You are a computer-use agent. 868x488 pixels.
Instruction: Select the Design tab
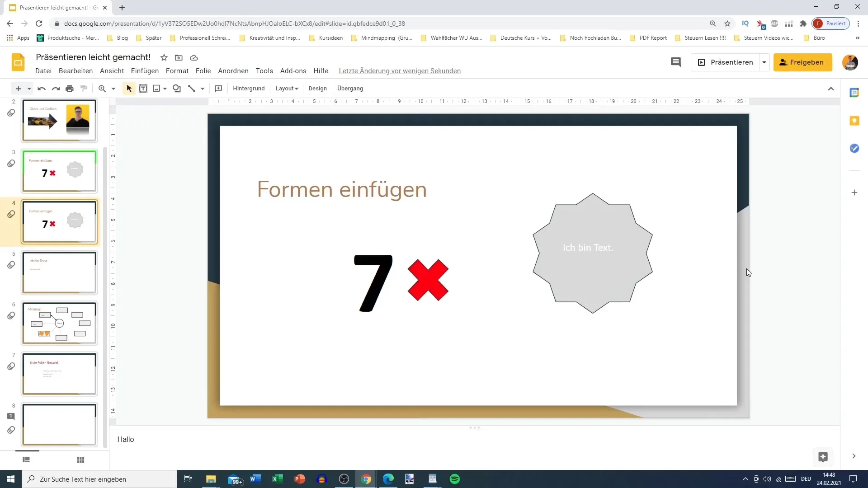point(316,88)
